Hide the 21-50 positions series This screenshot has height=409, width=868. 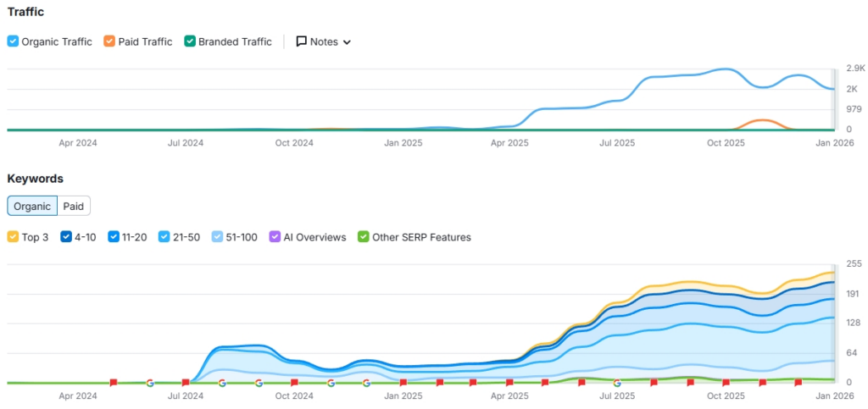coord(164,237)
